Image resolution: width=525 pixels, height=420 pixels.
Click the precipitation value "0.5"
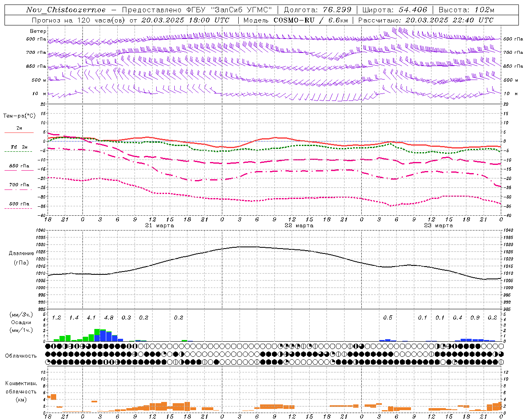(x=388, y=318)
